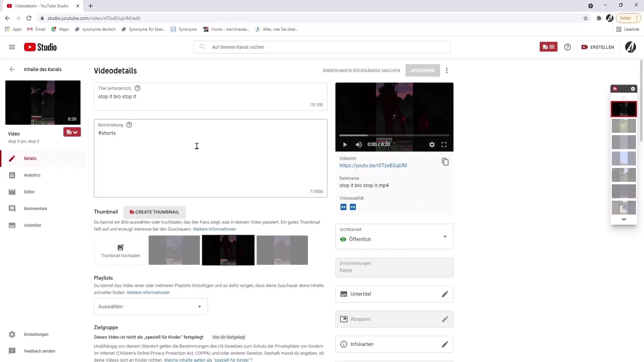Select the dark middle thumbnail

tap(228, 250)
